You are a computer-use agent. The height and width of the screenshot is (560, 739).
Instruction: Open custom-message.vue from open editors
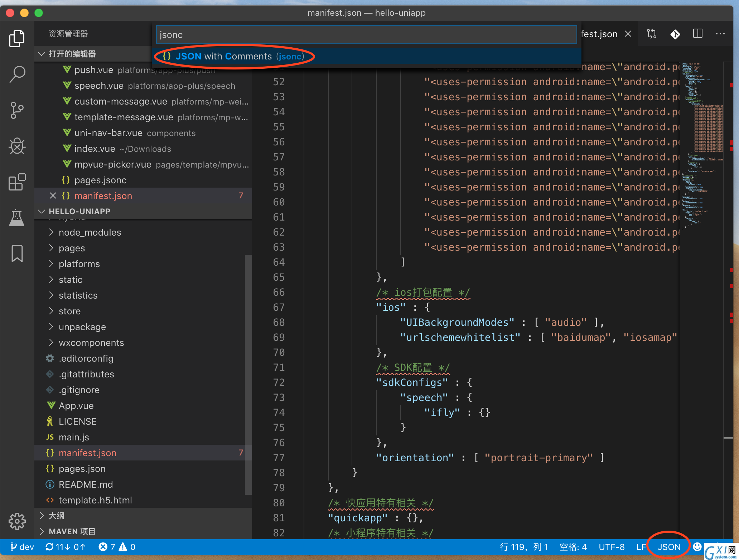click(143, 102)
